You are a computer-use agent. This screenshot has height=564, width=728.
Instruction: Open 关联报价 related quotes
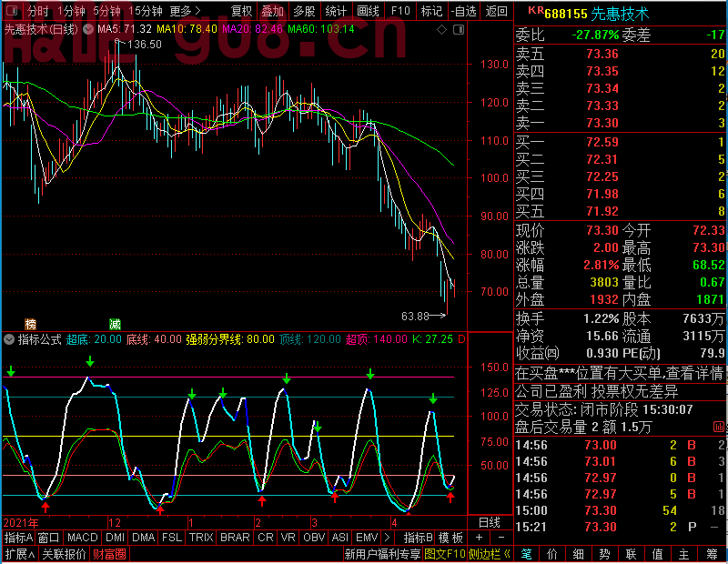(x=64, y=554)
